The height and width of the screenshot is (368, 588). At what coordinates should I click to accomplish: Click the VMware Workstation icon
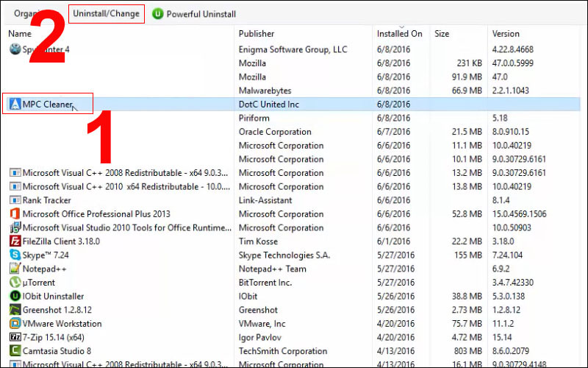click(x=15, y=324)
